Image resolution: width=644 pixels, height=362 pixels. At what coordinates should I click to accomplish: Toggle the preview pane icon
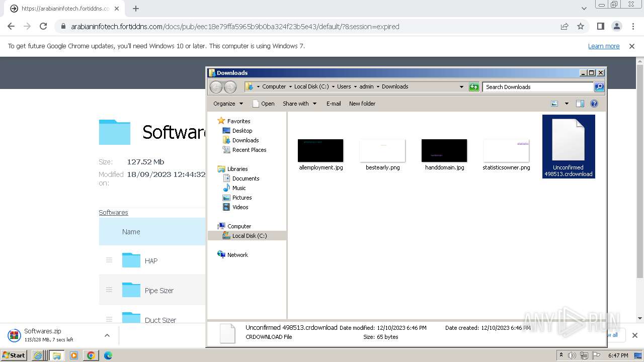pyautogui.click(x=580, y=104)
